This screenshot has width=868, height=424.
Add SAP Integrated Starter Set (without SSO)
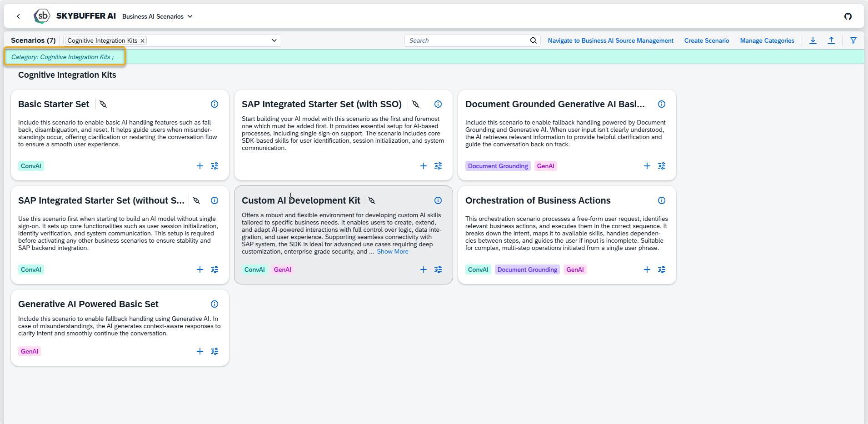[200, 269]
